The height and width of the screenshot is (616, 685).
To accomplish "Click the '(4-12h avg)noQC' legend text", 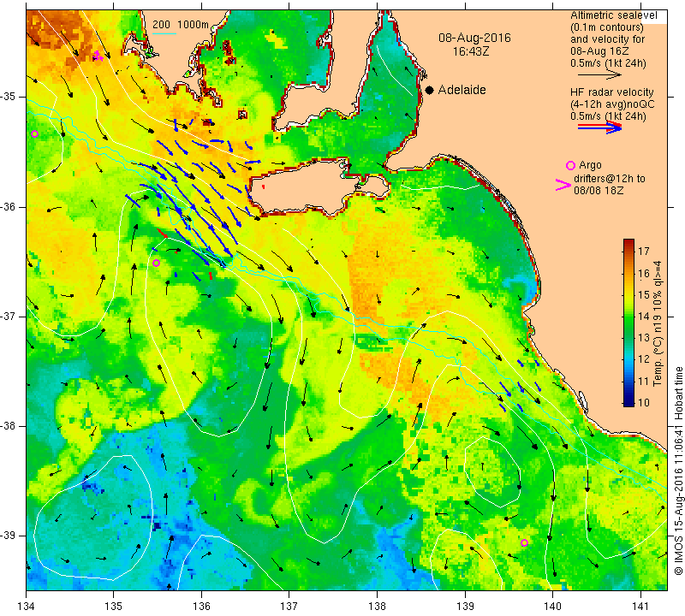I will click(x=612, y=104).
